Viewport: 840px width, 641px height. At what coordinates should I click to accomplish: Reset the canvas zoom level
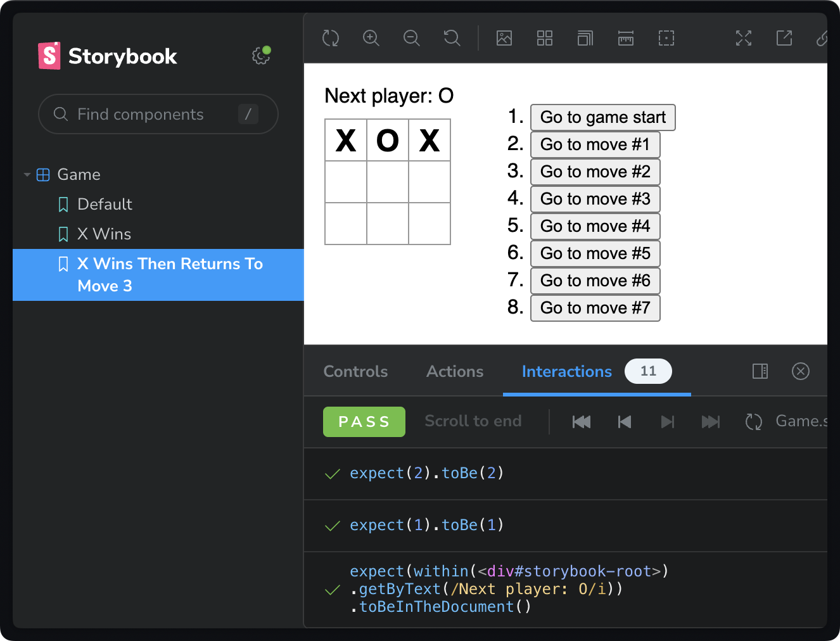pos(452,38)
